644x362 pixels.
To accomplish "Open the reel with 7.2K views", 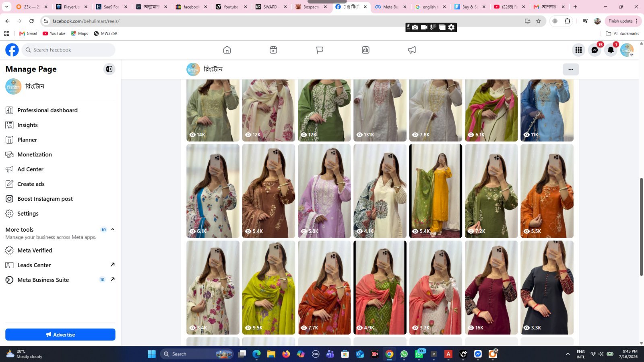I will tap(491, 191).
